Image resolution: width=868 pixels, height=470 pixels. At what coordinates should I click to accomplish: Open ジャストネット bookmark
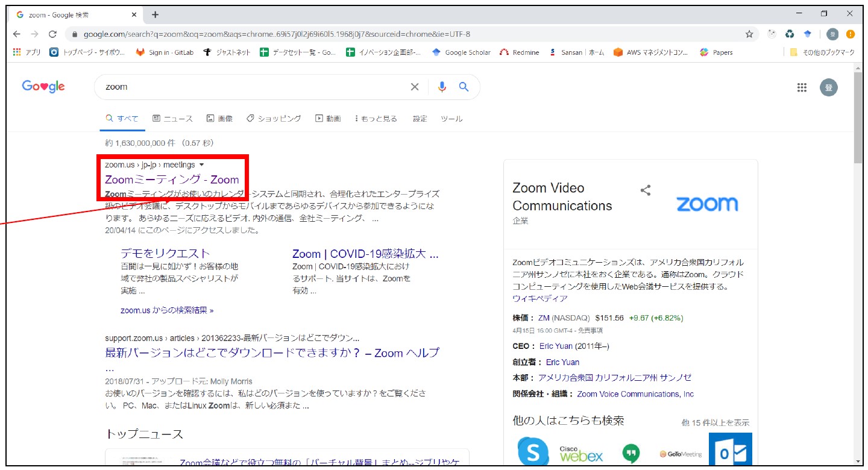[x=227, y=52]
